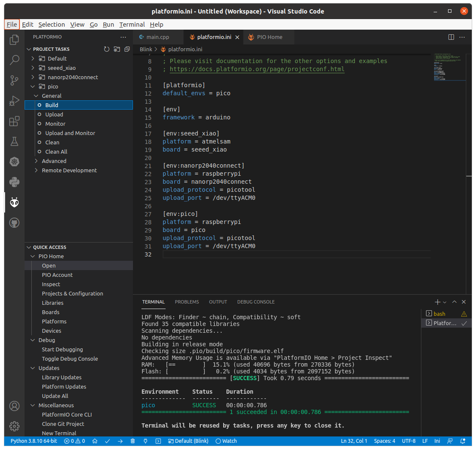Run the Upload and Monitor task
The height and width of the screenshot is (450, 476).
pyautogui.click(x=70, y=133)
